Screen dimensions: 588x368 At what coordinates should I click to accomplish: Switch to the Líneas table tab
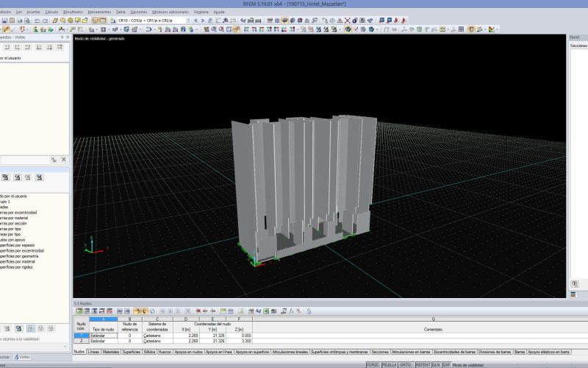tap(94, 352)
